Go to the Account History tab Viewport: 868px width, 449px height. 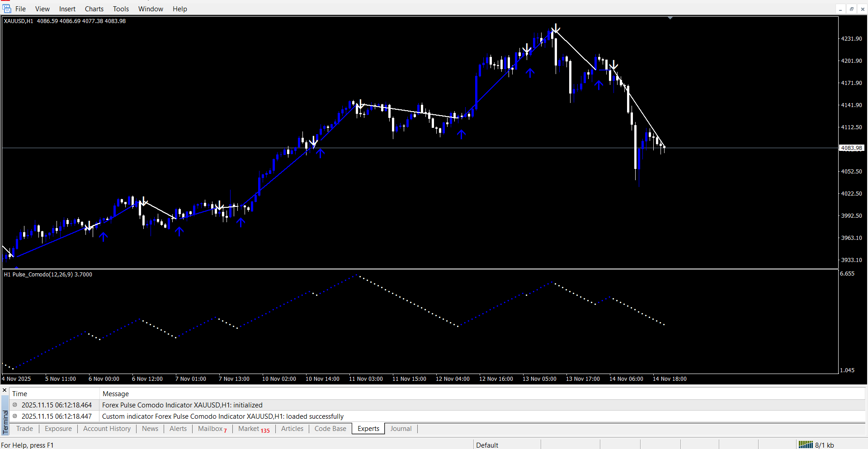107,429
